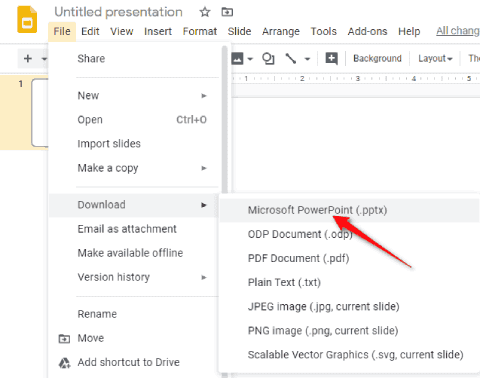Open the Format menu
This screenshot has height=378, width=480.
tap(200, 31)
